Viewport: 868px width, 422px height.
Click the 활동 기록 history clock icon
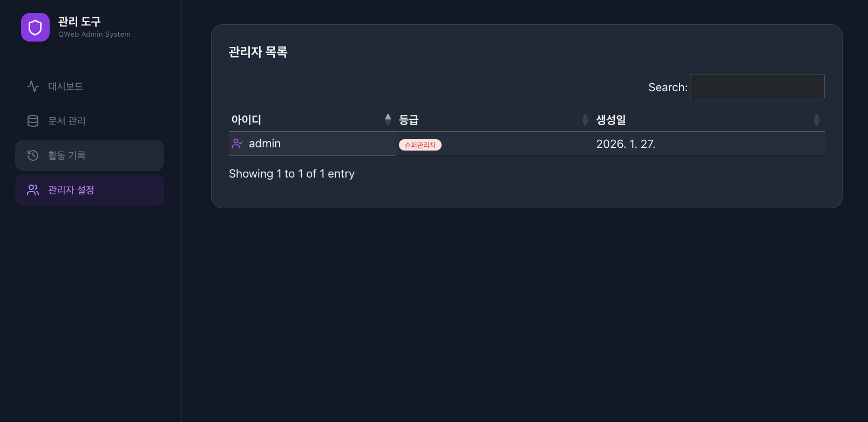point(33,155)
